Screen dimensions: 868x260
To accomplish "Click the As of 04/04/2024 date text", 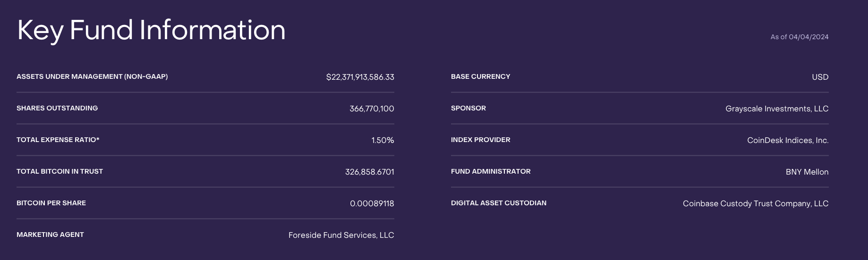I will pyautogui.click(x=799, y=37).
